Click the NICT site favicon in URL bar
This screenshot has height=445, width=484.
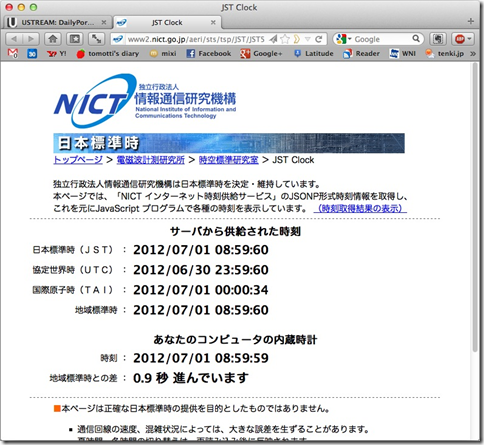coord(118,39)
